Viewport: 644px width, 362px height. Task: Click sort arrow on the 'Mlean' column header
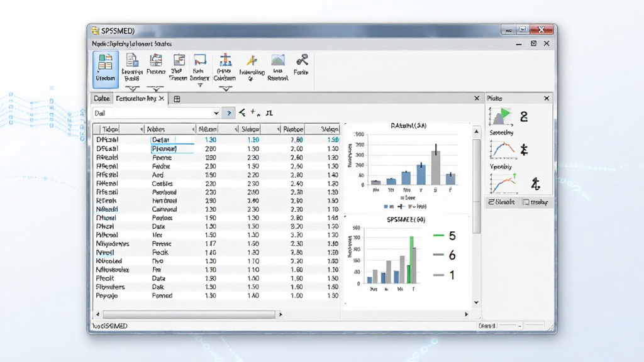click(236, 129)
